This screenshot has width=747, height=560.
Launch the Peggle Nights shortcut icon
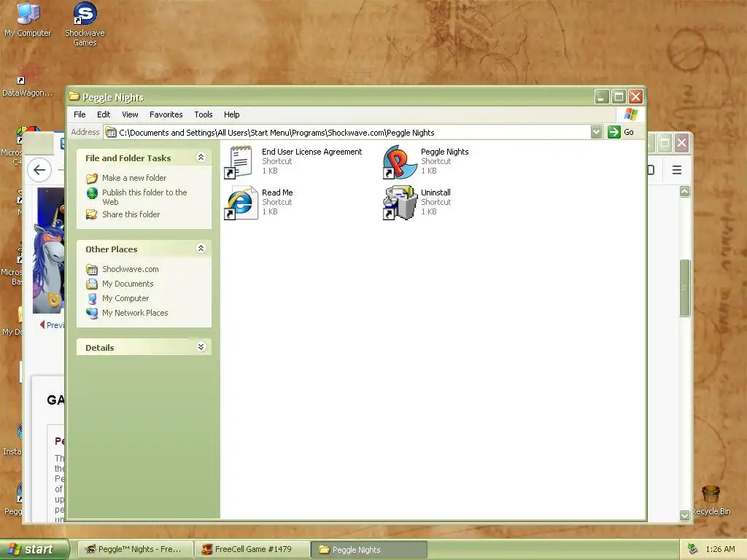[400, 162]
